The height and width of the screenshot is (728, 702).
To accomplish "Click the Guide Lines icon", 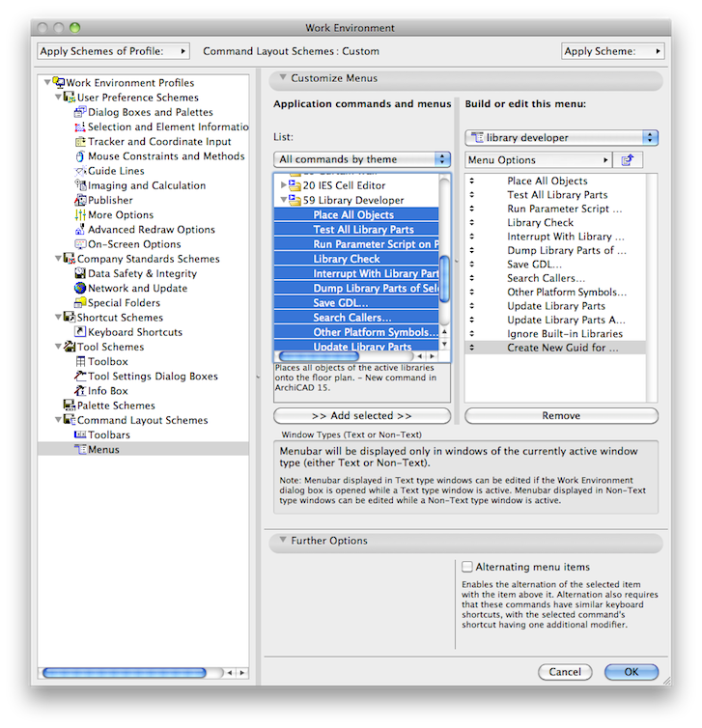I will click(x=80, y=171).
